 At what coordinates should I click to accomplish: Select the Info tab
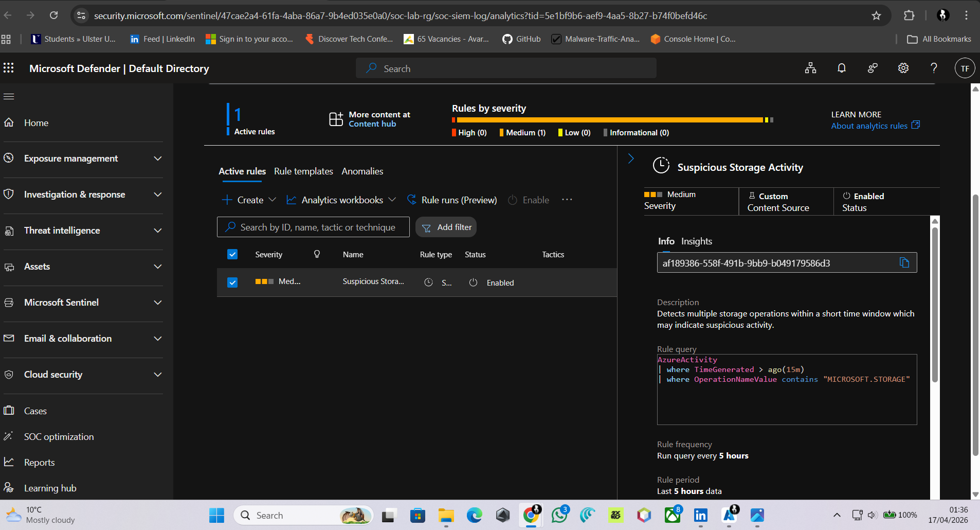point(666,241)
